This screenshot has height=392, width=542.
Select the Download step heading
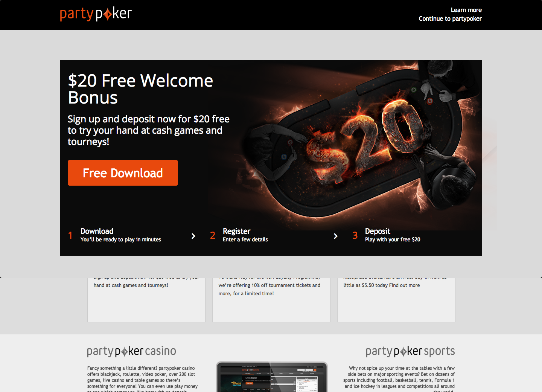pos(97,231)
